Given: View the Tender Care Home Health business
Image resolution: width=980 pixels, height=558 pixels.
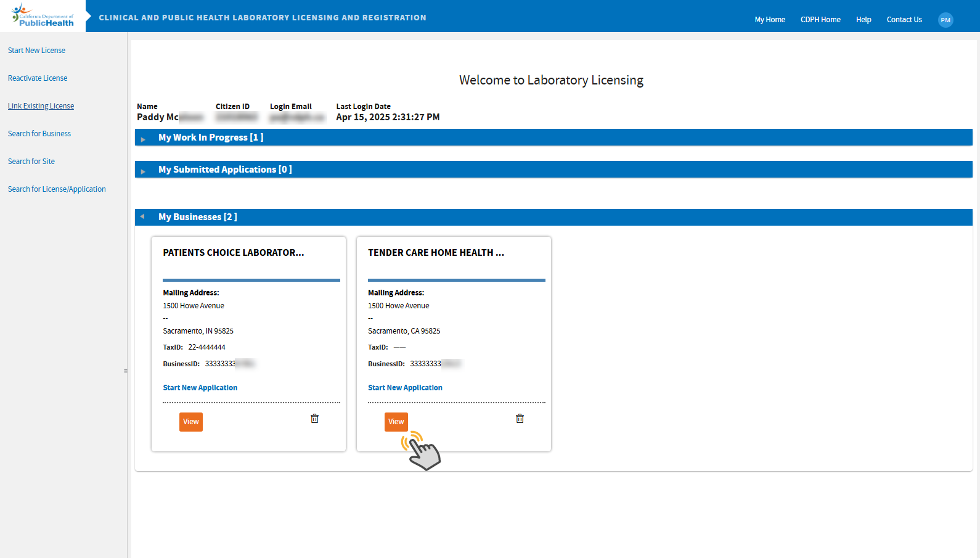Looking at the screenshot, I should coord(396,422).
